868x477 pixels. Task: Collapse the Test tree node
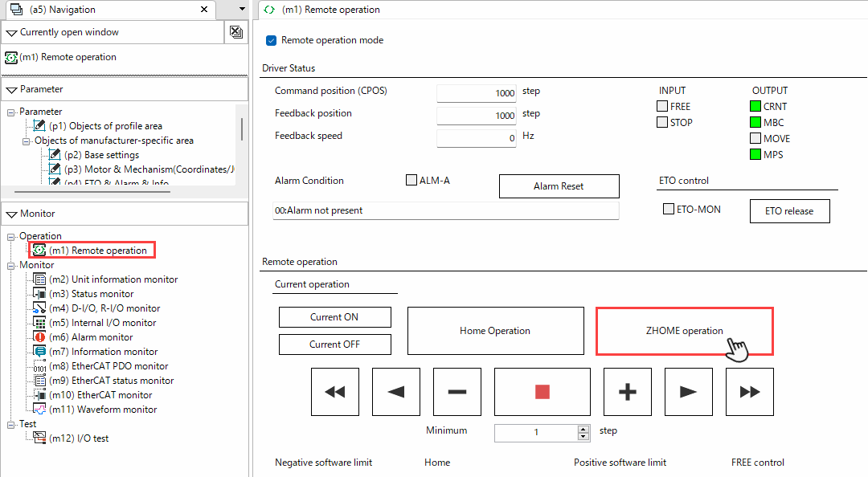pyautogui.click(x=10, y=424)
